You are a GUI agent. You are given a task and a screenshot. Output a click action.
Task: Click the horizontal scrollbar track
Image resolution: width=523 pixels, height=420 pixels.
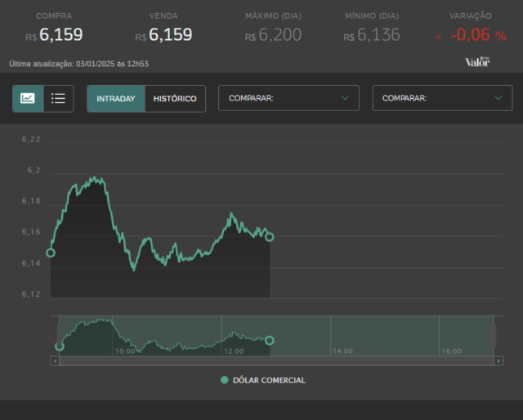pyautogui.click(x=276, y=360)
